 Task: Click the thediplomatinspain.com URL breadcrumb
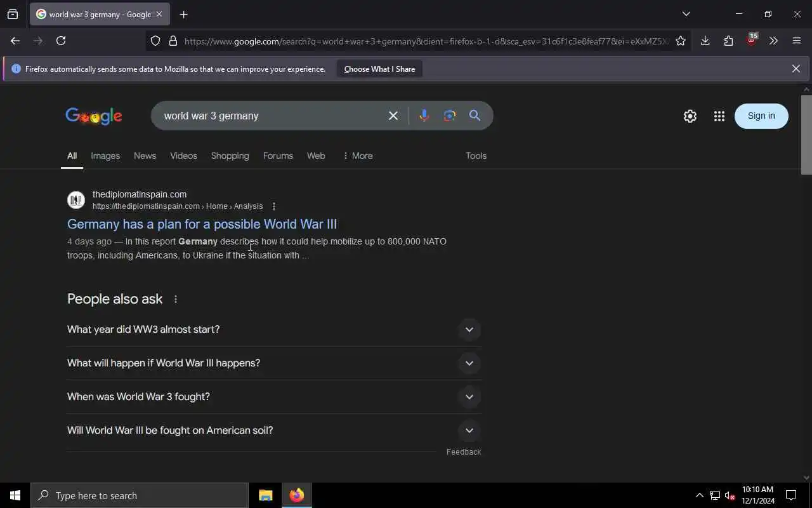click(x=178, y=206)
